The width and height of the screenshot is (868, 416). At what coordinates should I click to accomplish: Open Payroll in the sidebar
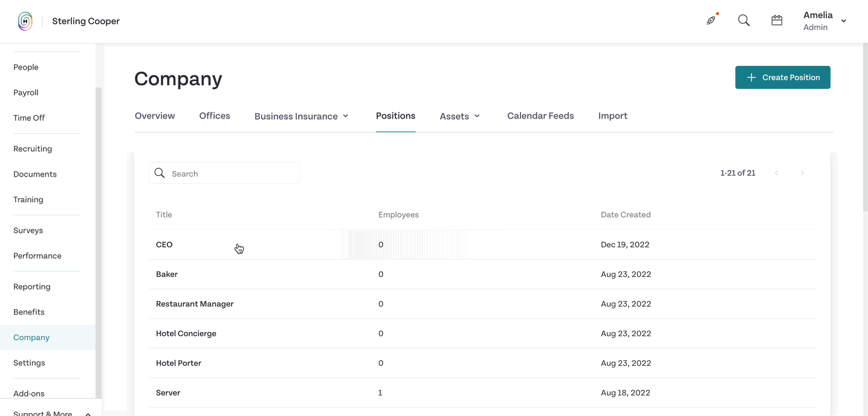point(26,93)
